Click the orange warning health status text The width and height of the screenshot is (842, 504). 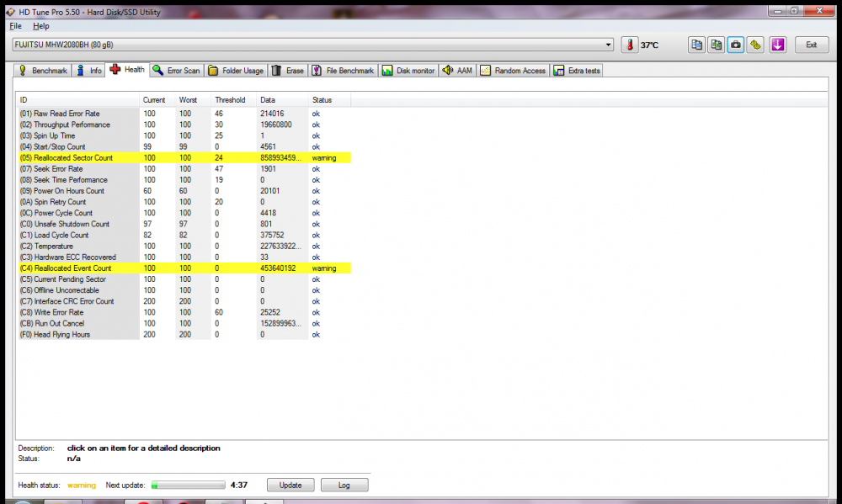tap(82, 485)
